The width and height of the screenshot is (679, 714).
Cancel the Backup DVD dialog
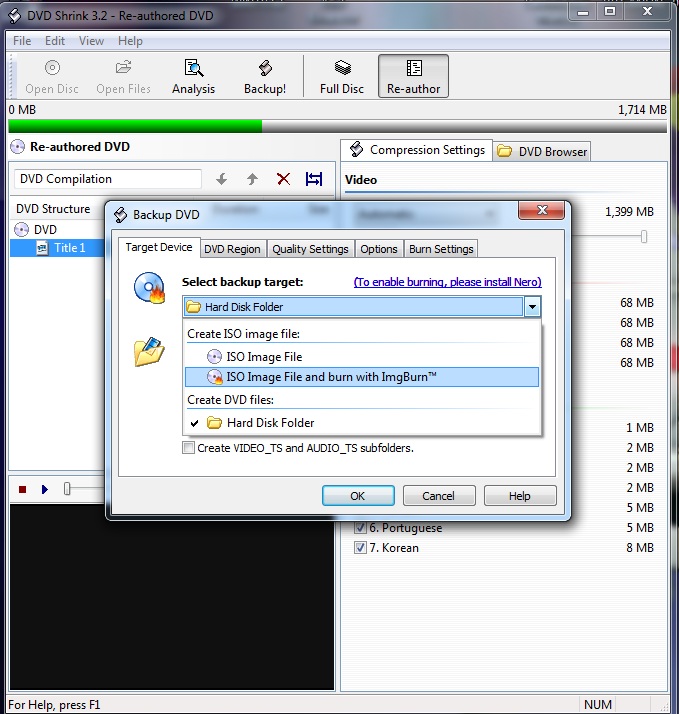[439, 495]
